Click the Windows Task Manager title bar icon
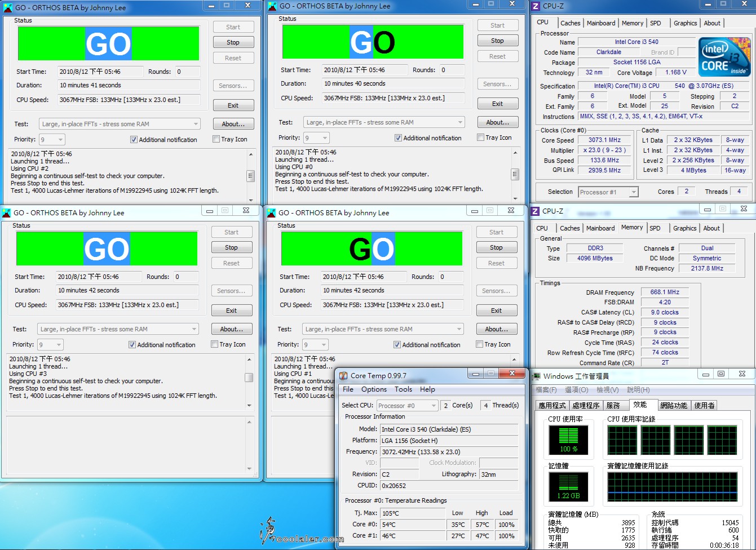756x550 pixels. (x=537, y=376)
